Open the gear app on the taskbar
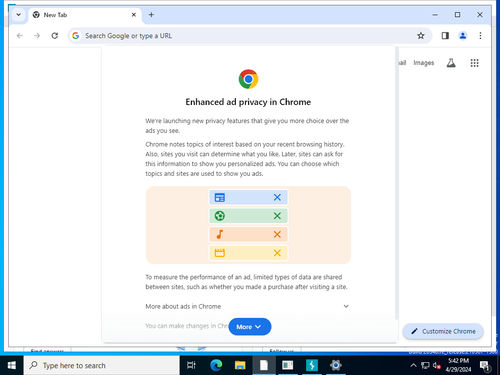 [336, 365]
